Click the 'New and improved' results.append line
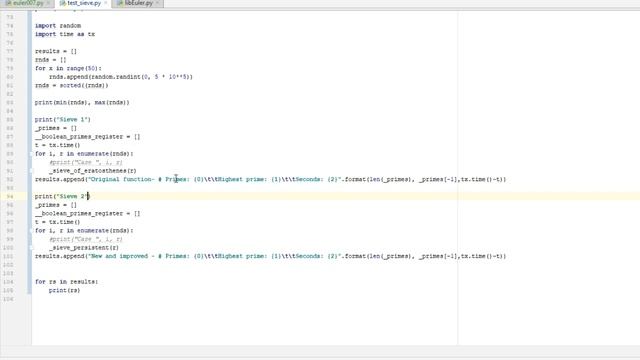Image resolution: width=640 pixels, height=360 pixels. pyautogui.click(x=270, y=256)
